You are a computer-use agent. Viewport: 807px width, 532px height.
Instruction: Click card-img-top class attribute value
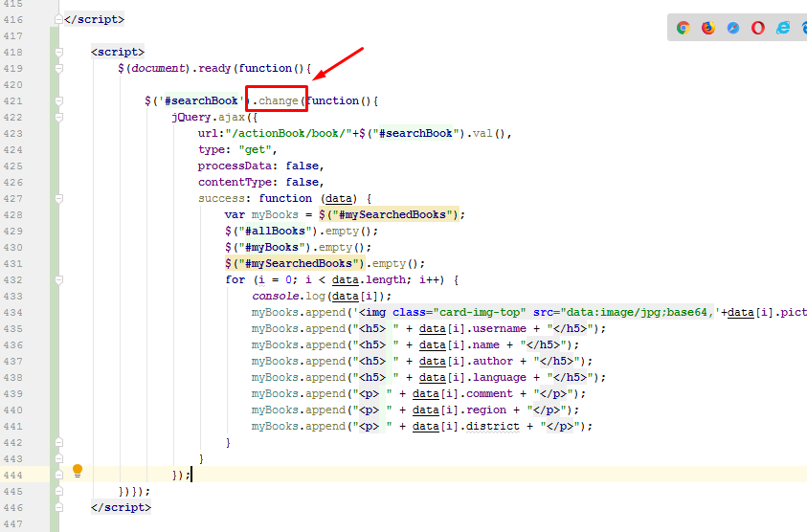coord(480,312)
